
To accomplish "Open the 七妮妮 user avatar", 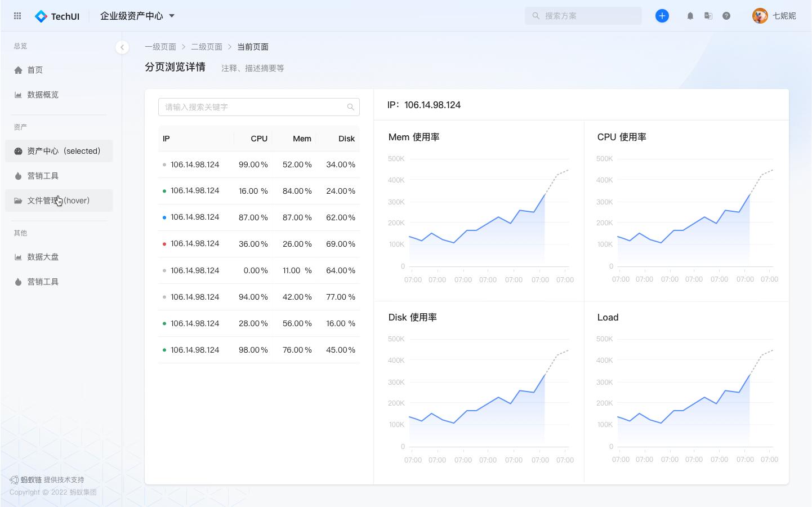I will coord(760,16).
